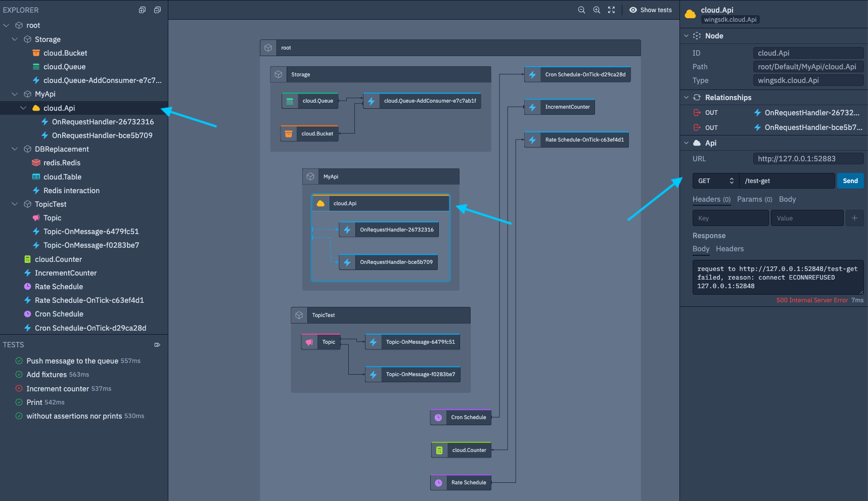Click the cloud.Queue icon inside Storage container
The image size is (868, 501).
(290, 100)
